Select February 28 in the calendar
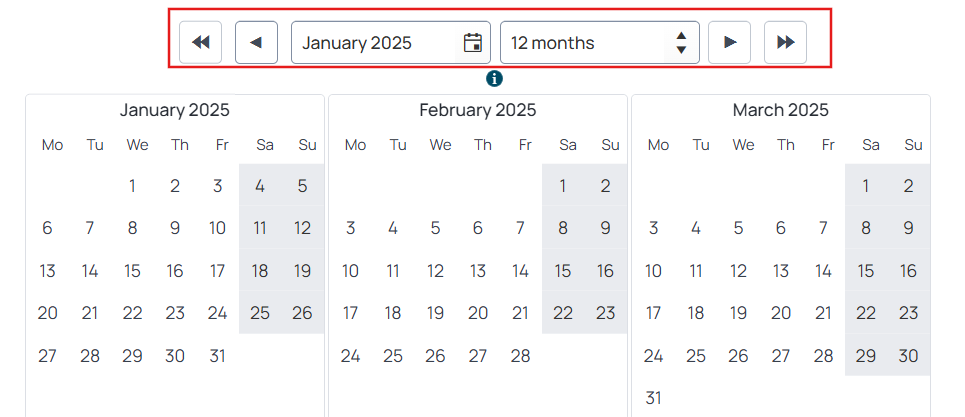This screenshot has height=417, width=965. point(521,355)
